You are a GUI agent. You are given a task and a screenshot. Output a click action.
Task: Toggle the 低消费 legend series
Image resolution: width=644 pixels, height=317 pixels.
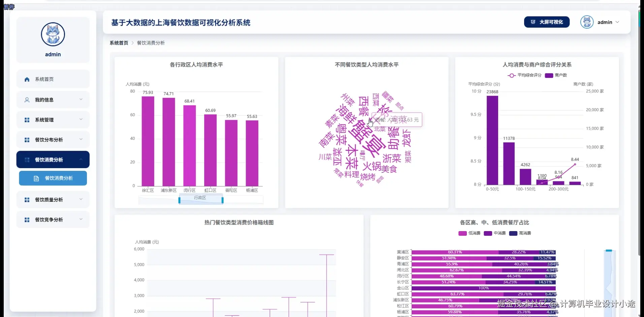coord(470,233)
